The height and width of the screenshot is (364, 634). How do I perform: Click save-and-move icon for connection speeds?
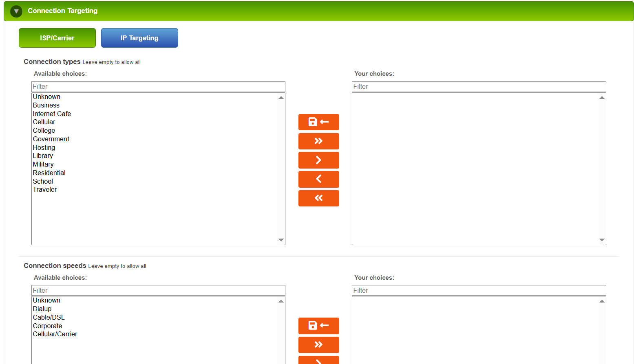click(319, 326)
